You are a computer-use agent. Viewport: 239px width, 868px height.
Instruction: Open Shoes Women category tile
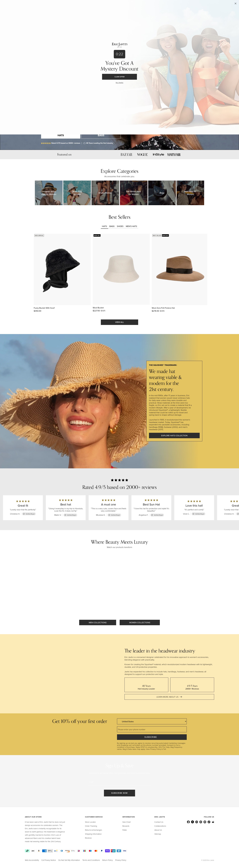coord(105,193)
